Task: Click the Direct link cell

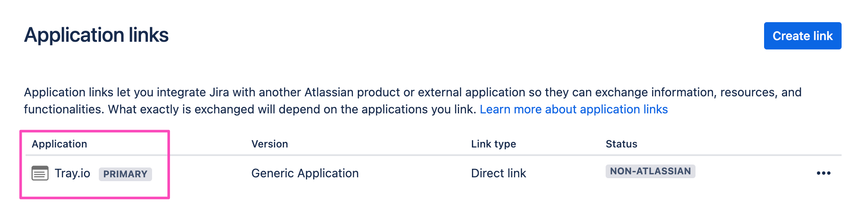Action: pyautogui.click(x=498, y=173)
